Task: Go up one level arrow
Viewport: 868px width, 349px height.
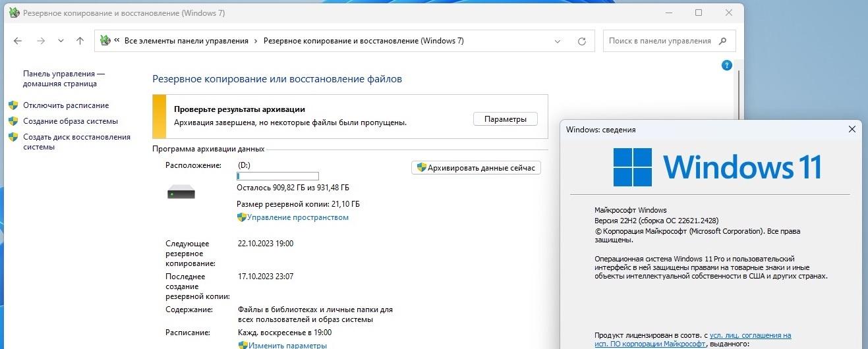Action: (80, 41)
